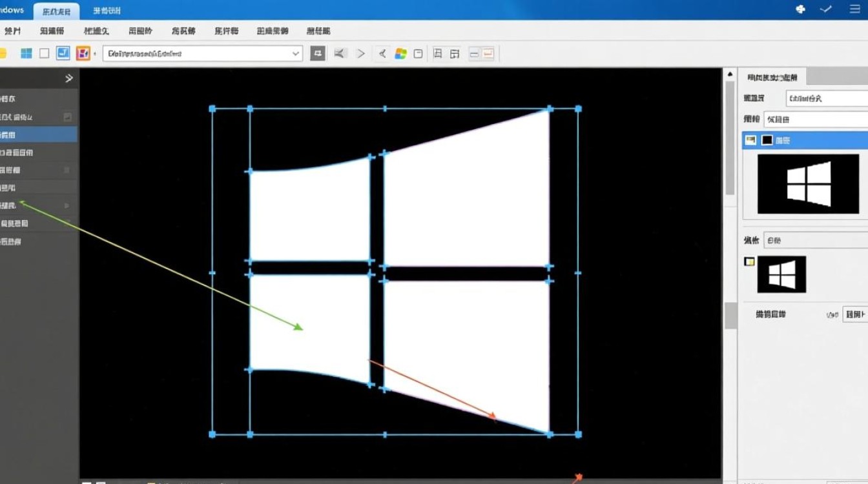Click the right-pointing chevron toolbar icon
Screen dimensions: 868x484
click(x=361, y=54)
